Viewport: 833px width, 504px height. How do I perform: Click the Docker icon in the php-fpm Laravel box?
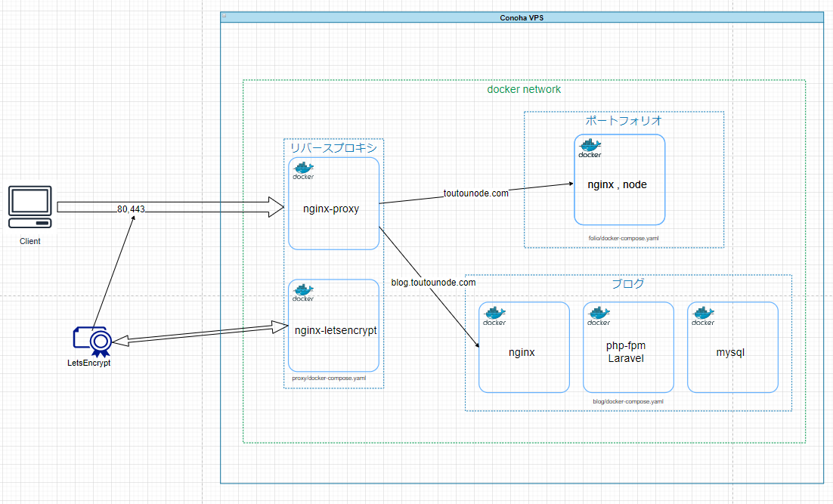click(599, 315)
